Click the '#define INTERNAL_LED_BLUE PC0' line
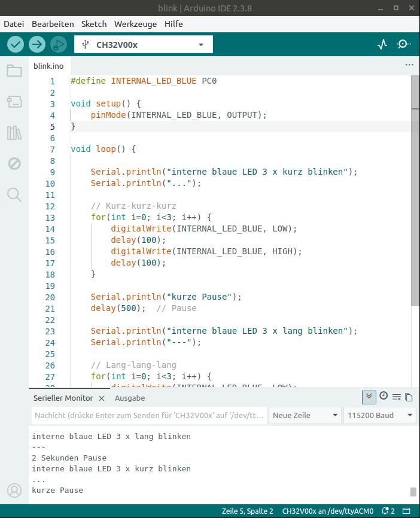 [x=144, y=81]
